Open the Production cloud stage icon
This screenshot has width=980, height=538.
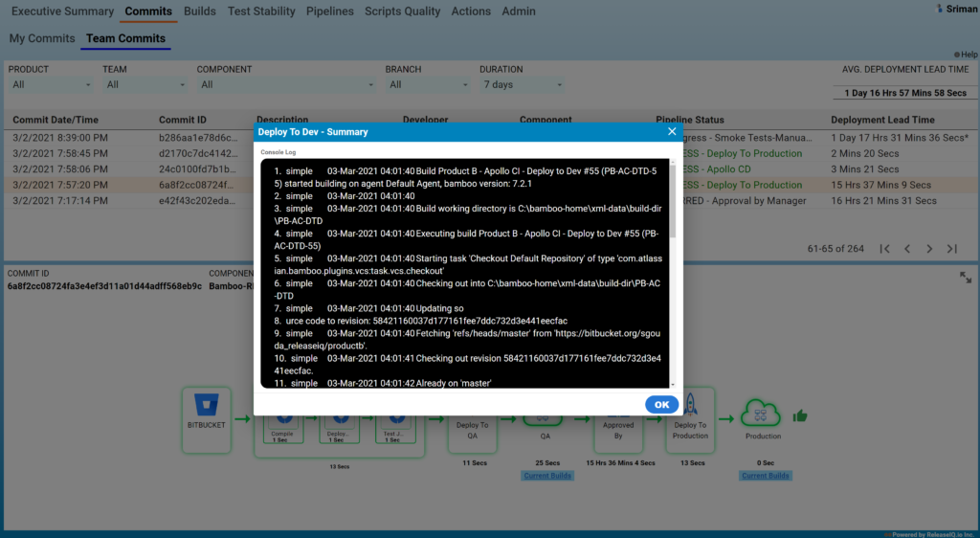pos(761,415)
